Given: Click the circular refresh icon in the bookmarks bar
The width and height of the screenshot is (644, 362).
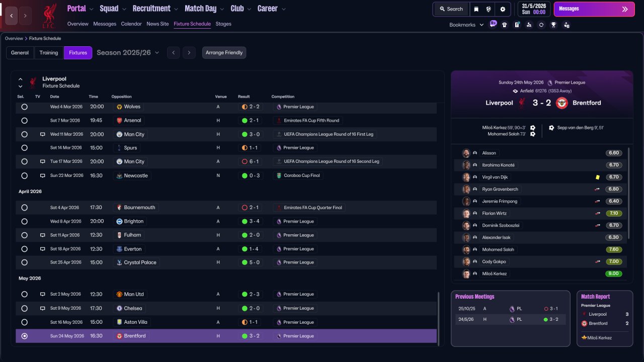Looking at the screenshot, I should 541,25.
